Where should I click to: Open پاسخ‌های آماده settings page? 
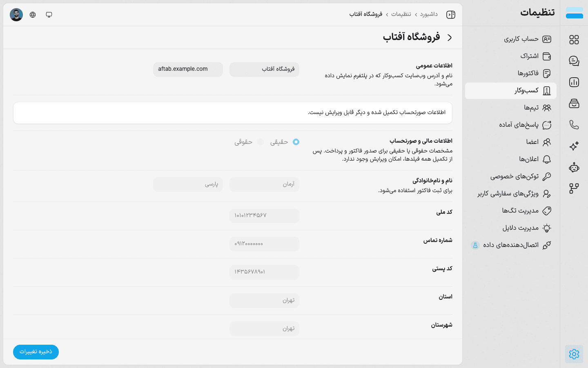511,125
